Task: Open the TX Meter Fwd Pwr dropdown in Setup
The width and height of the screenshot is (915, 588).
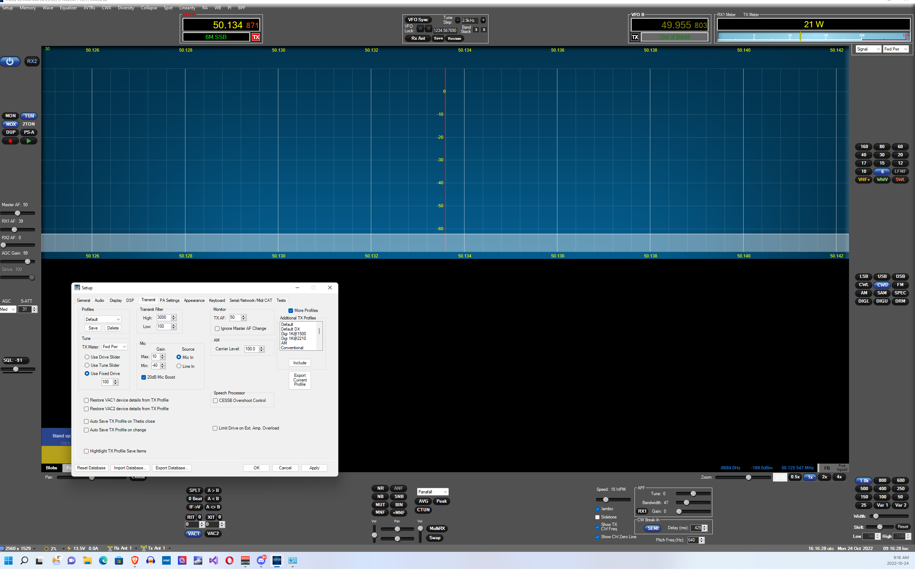Action: [x=114, y=347]
